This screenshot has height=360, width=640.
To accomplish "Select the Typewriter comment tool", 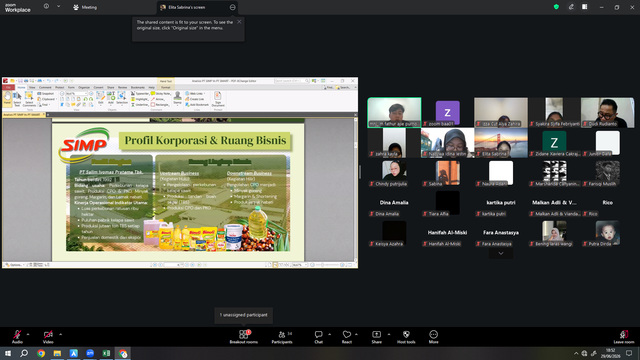I will pyautogui.click(x=140, y=93).
